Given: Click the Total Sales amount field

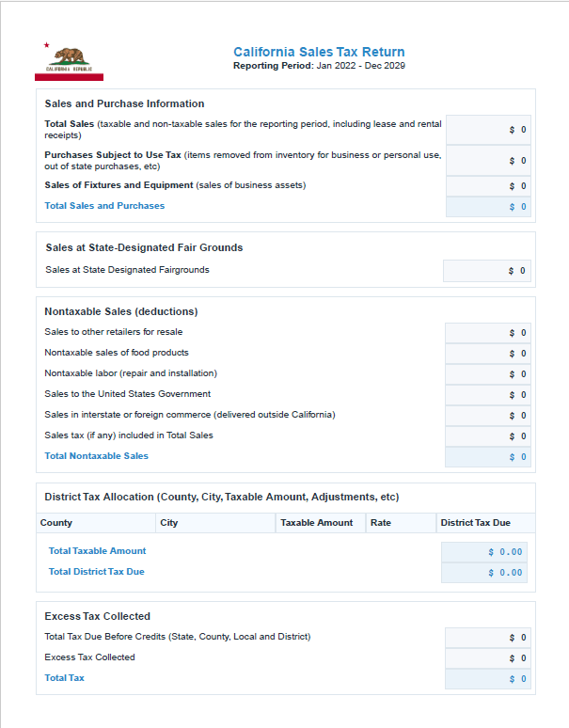Looking at the screenshot, I should (488, 130).
